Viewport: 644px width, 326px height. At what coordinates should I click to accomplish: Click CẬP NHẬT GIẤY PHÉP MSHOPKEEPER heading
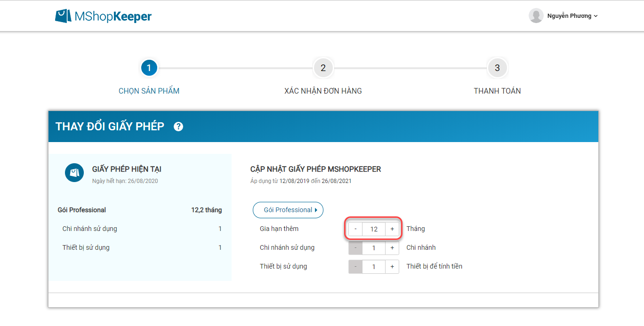[x=316, y=169]
